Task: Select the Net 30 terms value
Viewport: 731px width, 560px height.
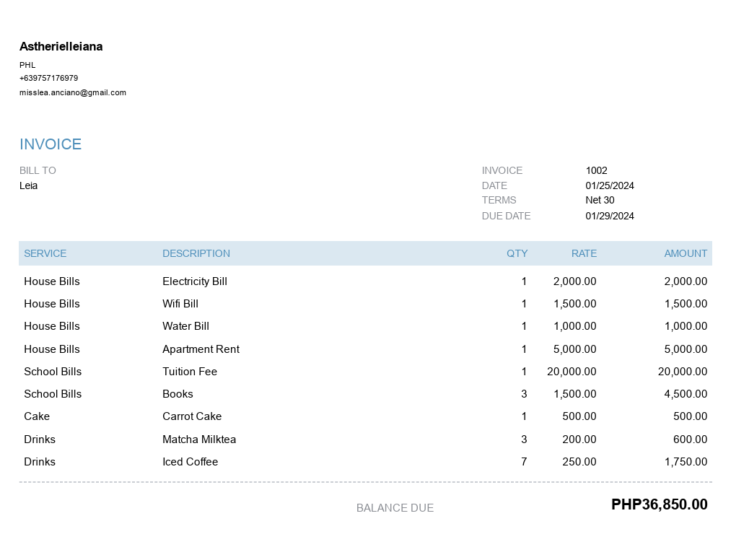Action: coord(600,200)
